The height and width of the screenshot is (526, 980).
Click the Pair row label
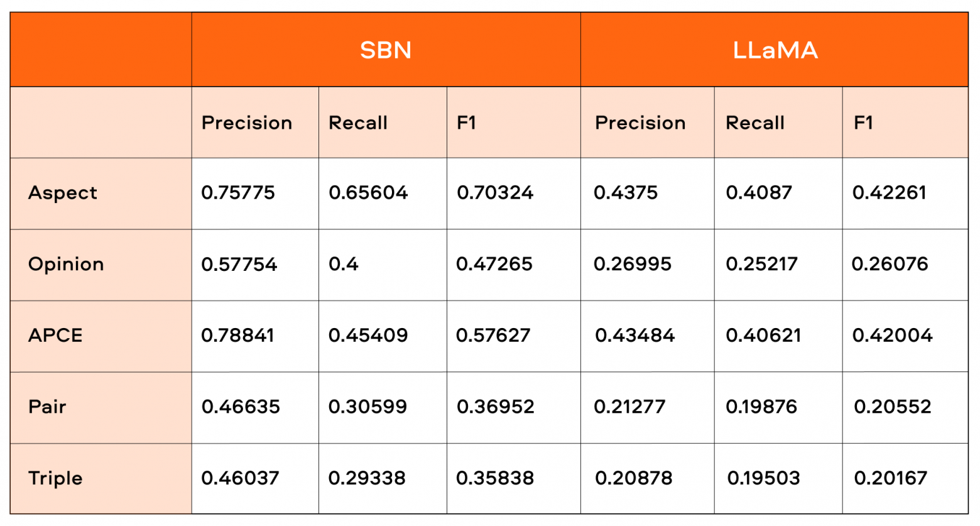[x=47, y=407]
